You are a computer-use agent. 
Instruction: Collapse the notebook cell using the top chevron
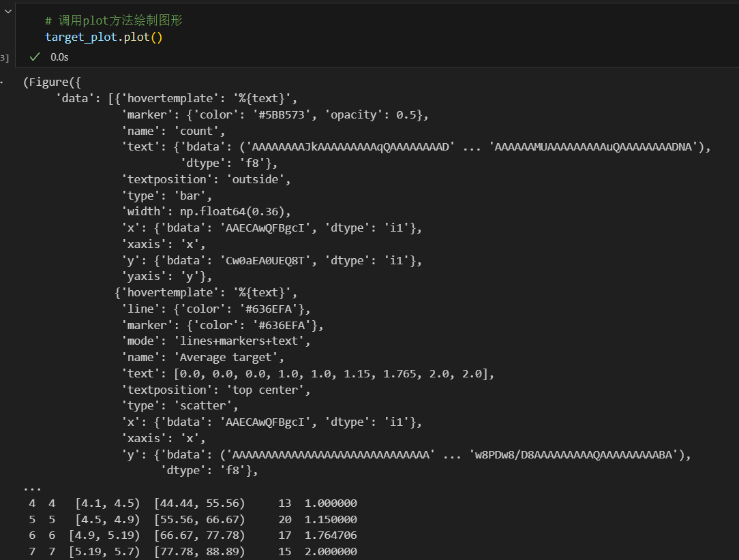7,10
